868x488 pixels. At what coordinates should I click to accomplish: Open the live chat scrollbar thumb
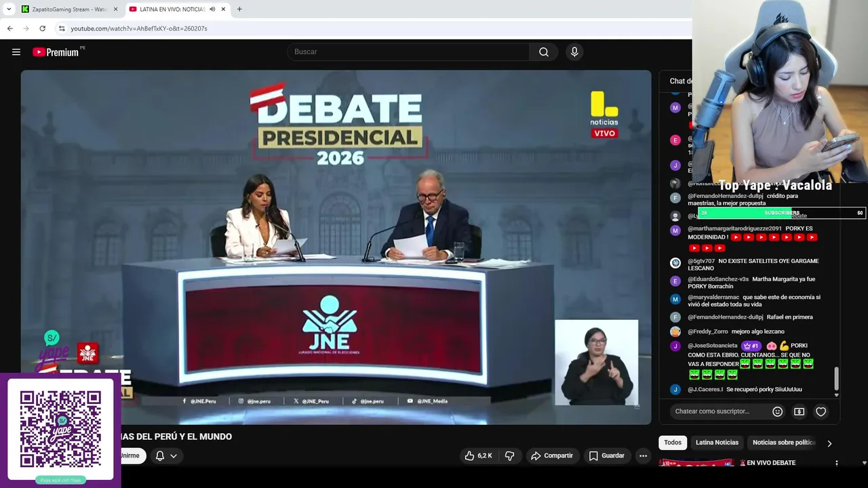point(836,378)
